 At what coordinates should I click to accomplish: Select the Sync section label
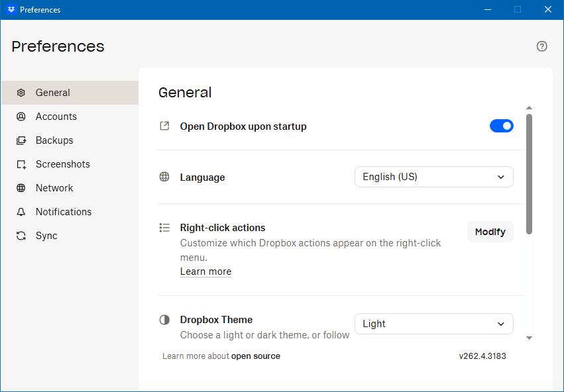(46, 236)
